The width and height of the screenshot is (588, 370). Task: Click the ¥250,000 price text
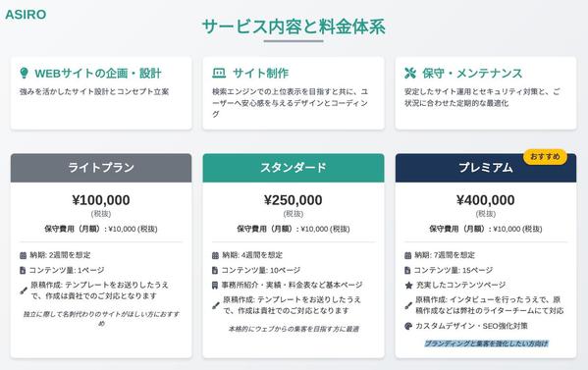(294, 200)
